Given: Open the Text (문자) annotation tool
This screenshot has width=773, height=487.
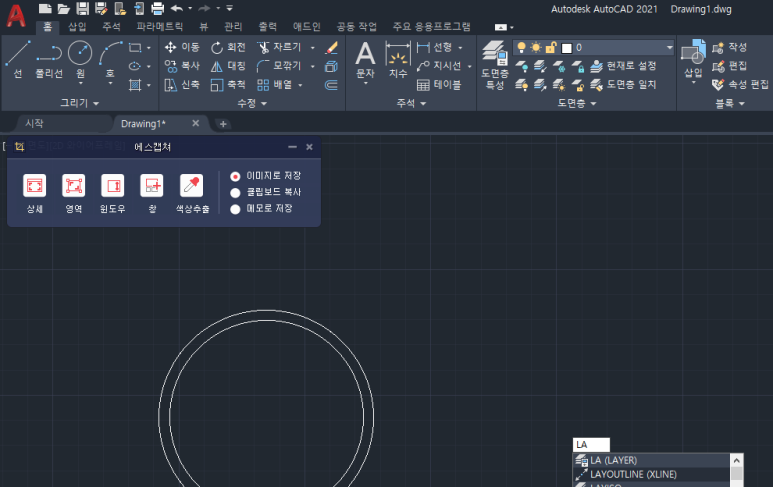Looking at the screenshot, I should (x=365, y=60).
